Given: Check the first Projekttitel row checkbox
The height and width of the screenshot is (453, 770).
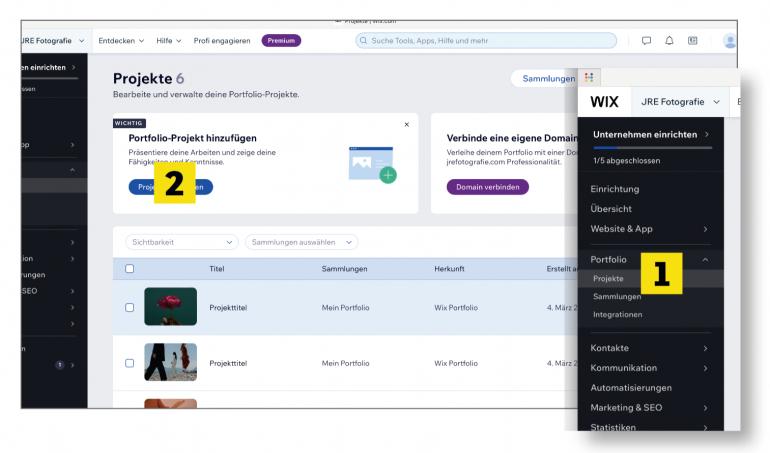Looking at the screenshot, I should 130,308.
